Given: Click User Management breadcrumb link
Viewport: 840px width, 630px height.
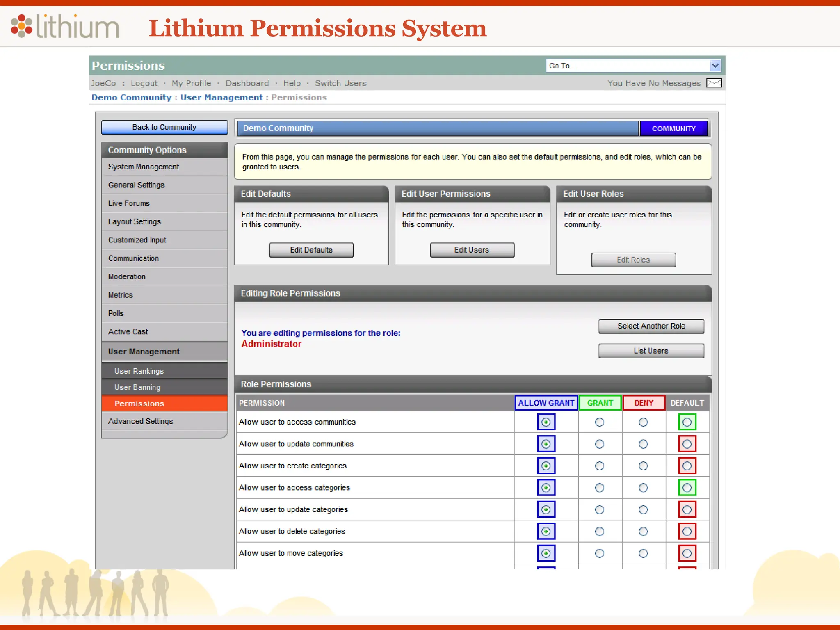Looking at the screenshot, I should pyautogui.click(x=221, y=98).
